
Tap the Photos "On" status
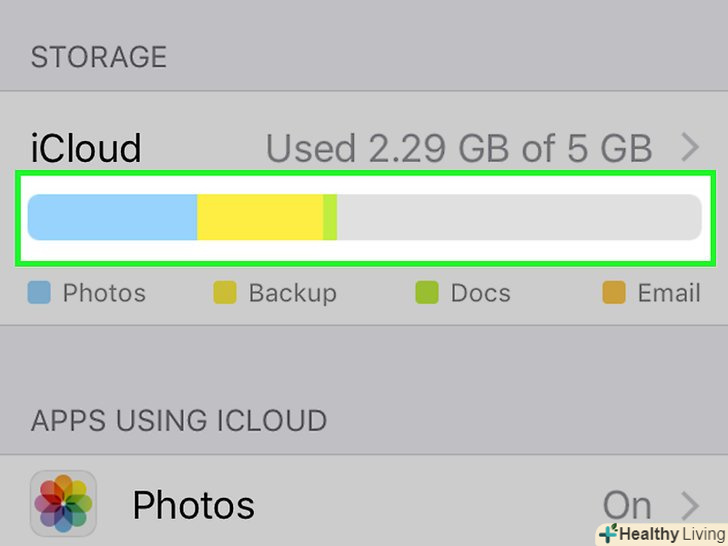point(627,505)
